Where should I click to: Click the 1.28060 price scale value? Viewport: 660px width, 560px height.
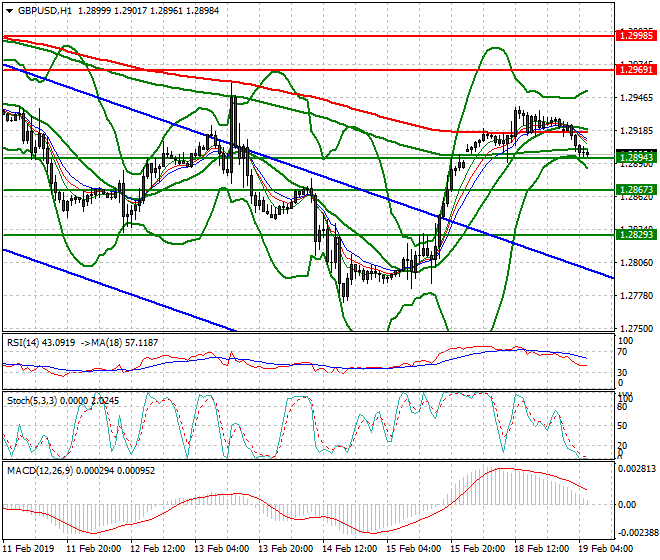(636, 263)
